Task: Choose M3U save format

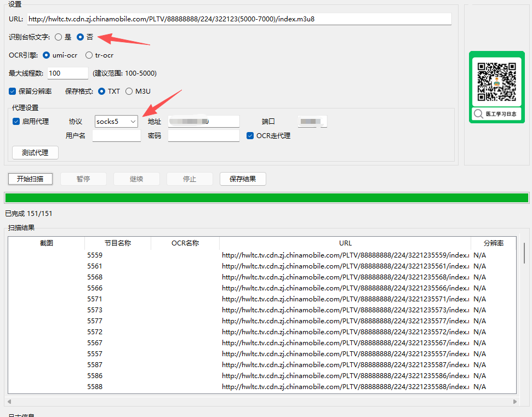Action: [x=129, y=92]
